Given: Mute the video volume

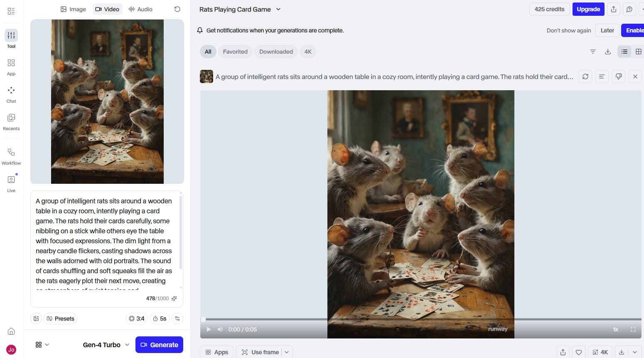Looking at the screenshot, I should [x=220, y=329].
